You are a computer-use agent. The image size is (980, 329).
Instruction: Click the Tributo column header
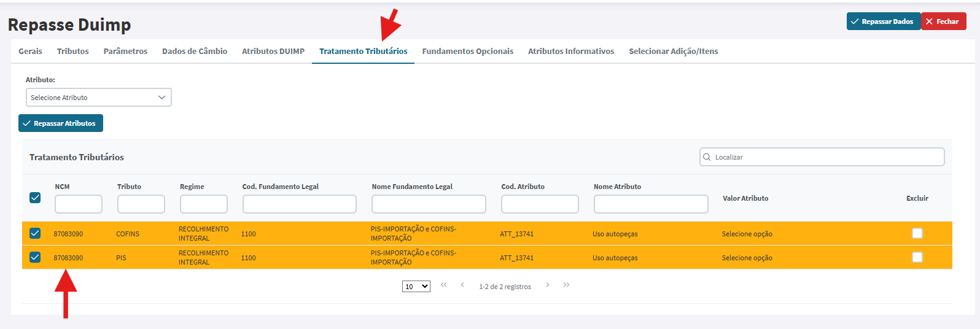(129, 187)
